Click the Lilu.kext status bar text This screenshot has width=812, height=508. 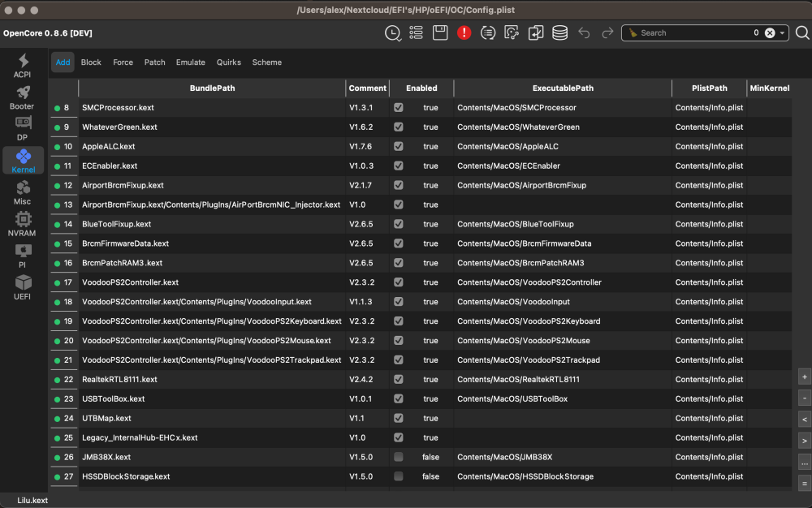click(x=32, y=500)
